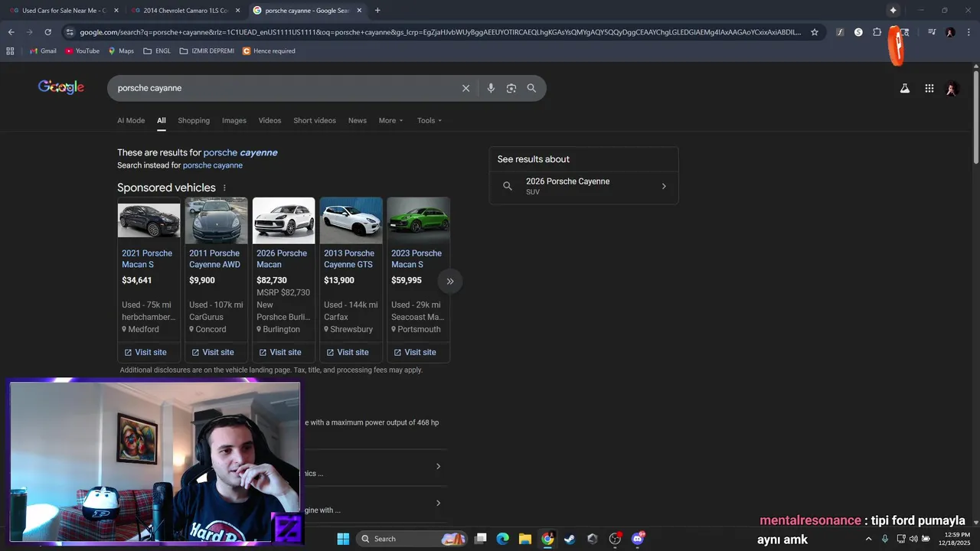The image size is (980, 551).
Task: Open 2011 Porsche Cayenne AWD title link
Action: click(x=214, y=259)
